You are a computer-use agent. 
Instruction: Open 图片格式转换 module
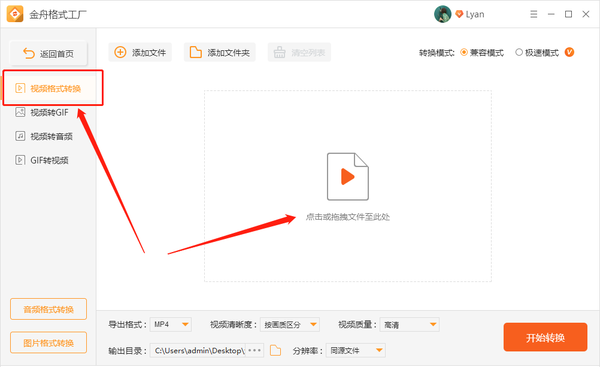49,343
